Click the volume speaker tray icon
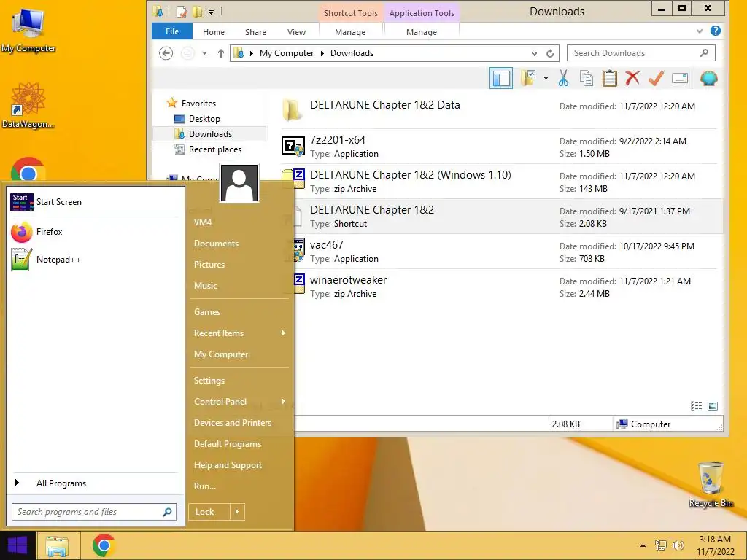This screenshot has height=560, width=747. click(678, 545)
